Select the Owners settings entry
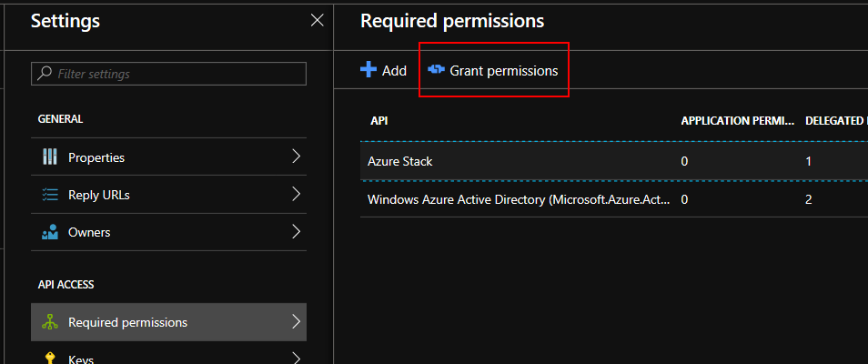 89,232
